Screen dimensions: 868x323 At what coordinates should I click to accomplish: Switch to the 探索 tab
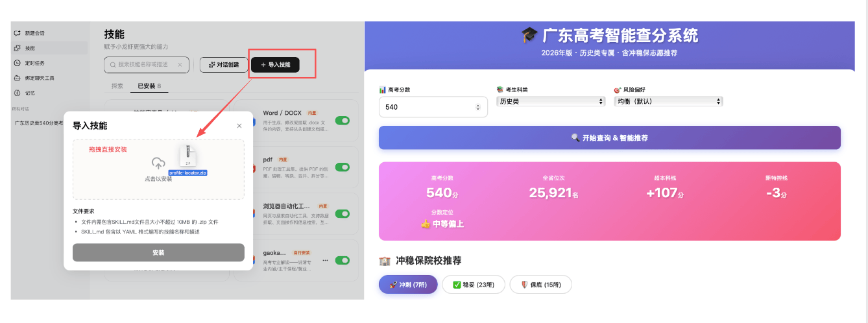(117, 86)
